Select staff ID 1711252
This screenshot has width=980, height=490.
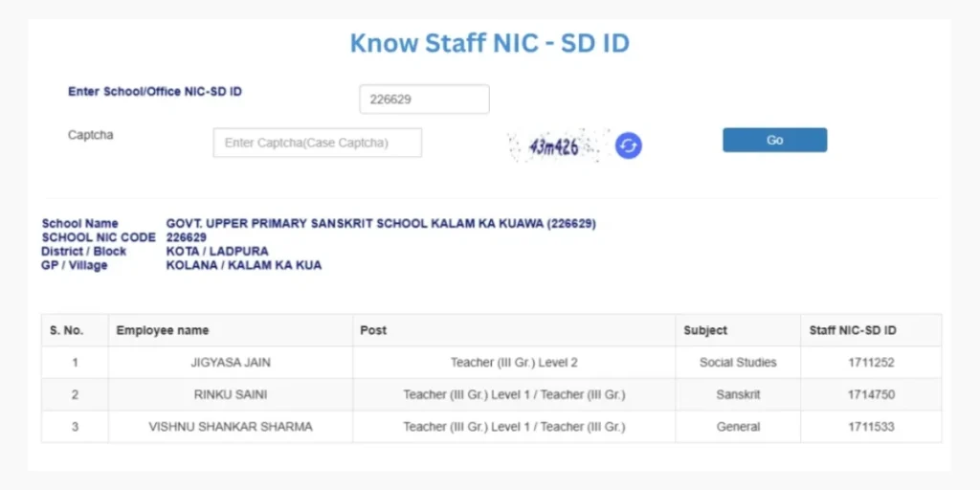tap(871, 363)
